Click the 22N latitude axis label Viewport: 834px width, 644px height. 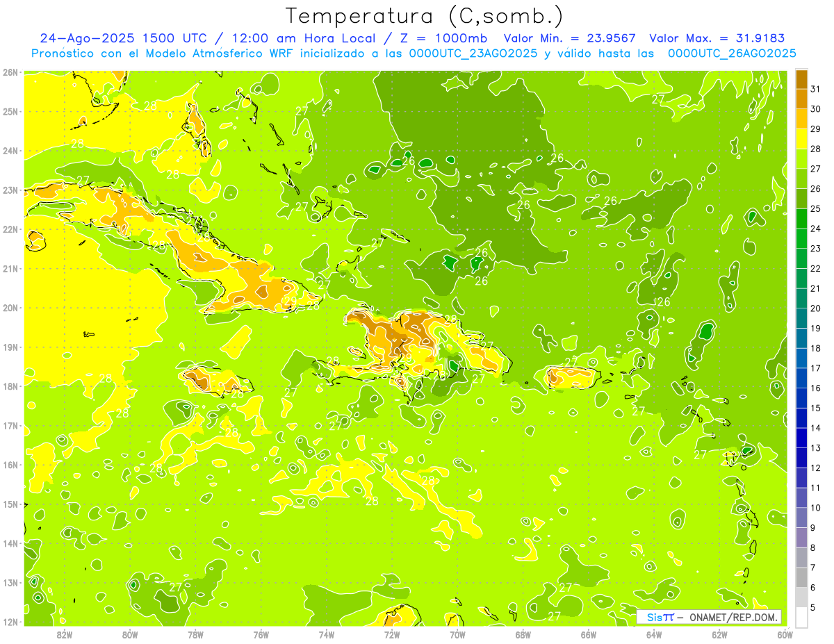click(x=10, y=229)
